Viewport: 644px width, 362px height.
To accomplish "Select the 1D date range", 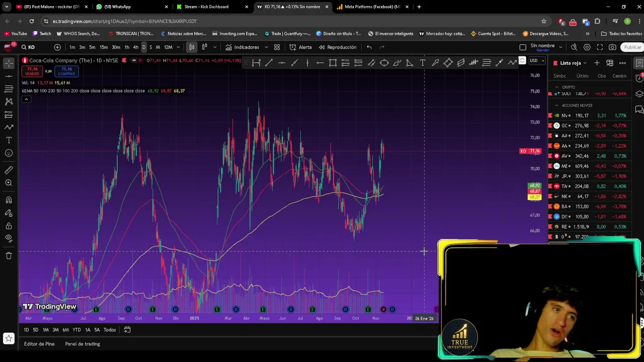I will point(26,330).
